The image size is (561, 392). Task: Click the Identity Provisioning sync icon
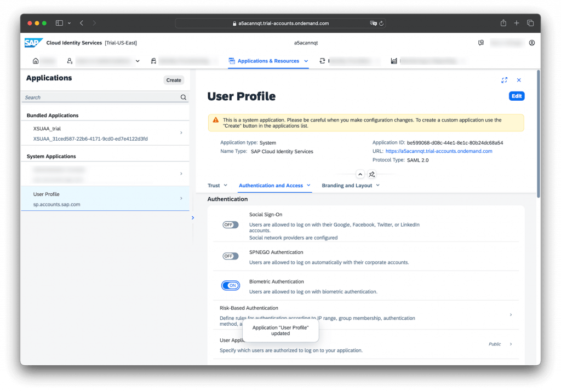point(322,61)
